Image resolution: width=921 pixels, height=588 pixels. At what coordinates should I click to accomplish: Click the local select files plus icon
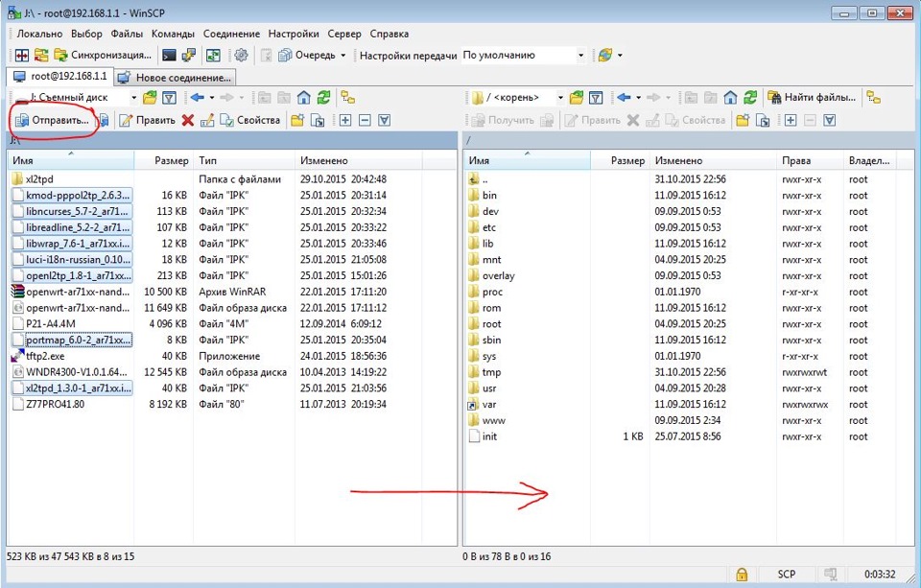(344, 121)
